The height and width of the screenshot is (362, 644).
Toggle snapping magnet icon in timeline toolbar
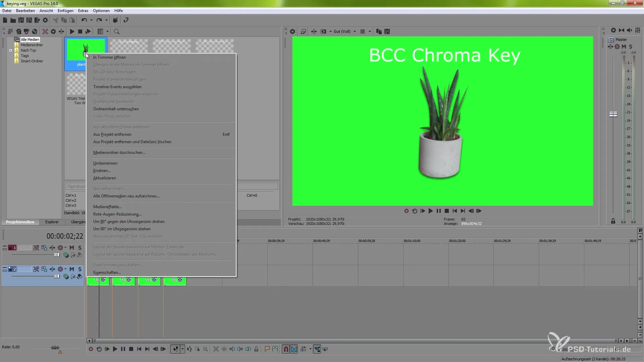286,349
